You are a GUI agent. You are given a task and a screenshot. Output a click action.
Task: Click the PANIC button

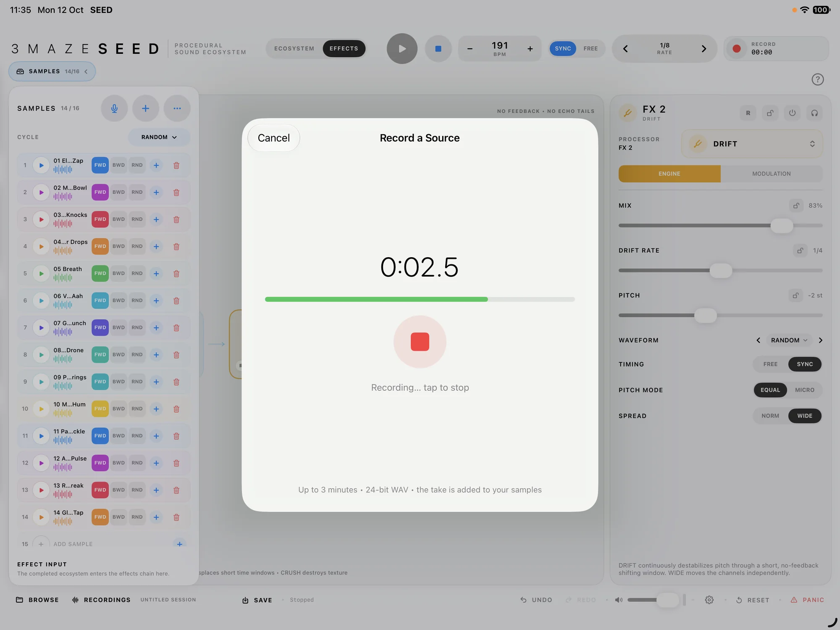coord(807,600)
